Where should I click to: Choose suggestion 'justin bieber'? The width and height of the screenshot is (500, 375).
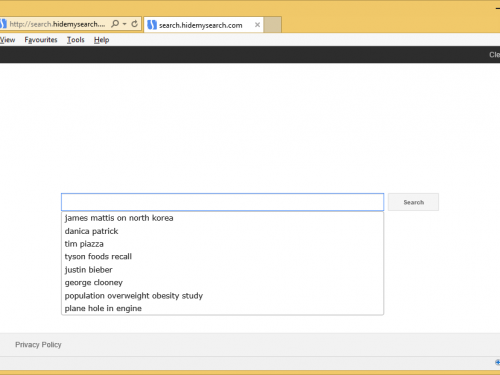(222, 270)
